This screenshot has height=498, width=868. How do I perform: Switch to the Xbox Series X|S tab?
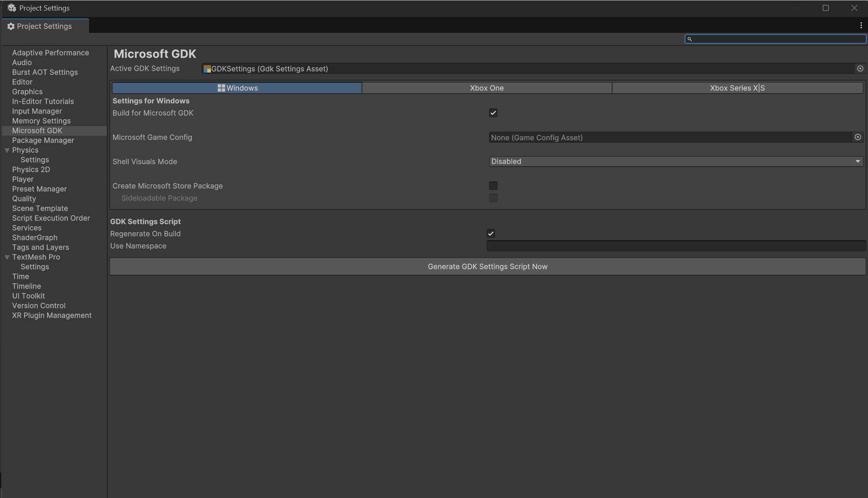(737, 88)
